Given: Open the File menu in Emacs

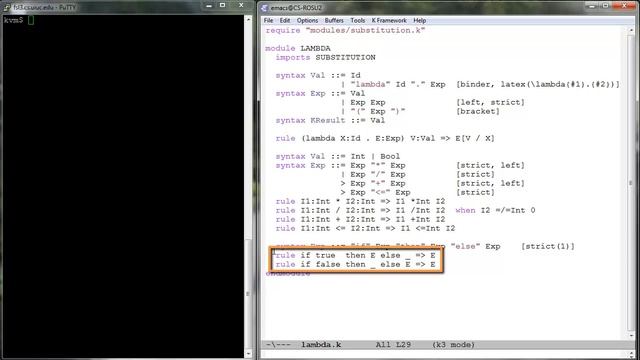Looking at the screenshot, I should [x=268, y=20].
